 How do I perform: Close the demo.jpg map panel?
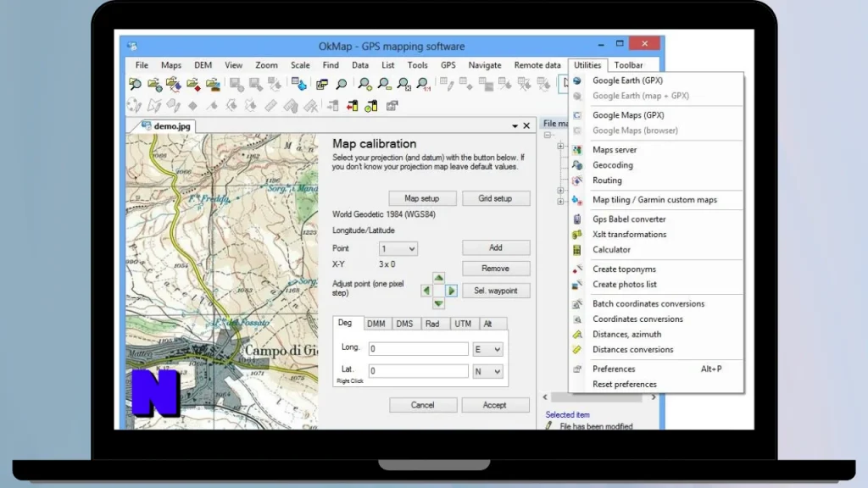point(526,126)
